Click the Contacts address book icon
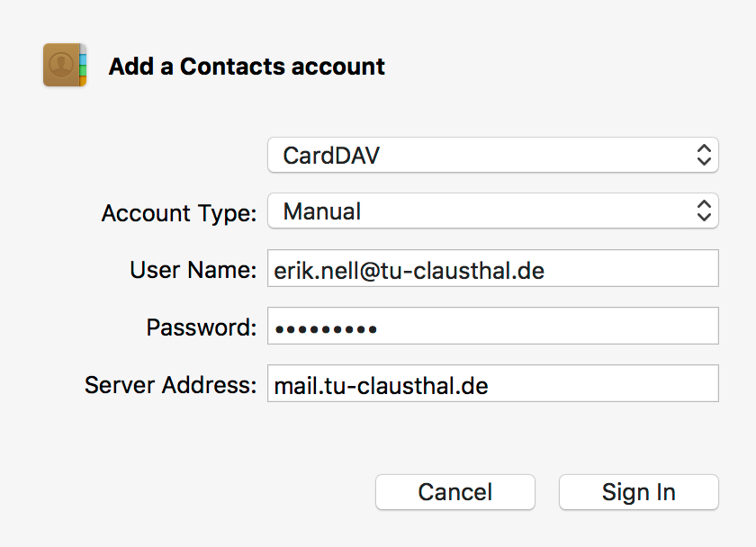Screen dimensions: 756x547 coord(65,65)
